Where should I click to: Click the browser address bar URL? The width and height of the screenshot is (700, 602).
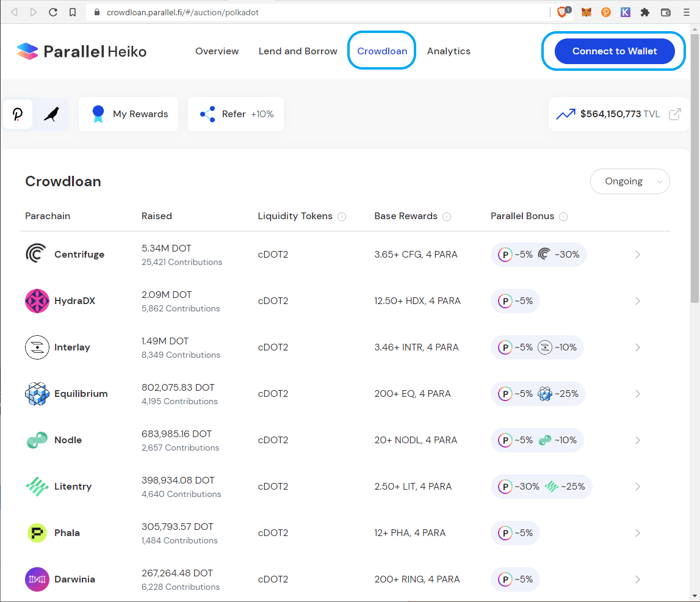(x=183, y=12)
